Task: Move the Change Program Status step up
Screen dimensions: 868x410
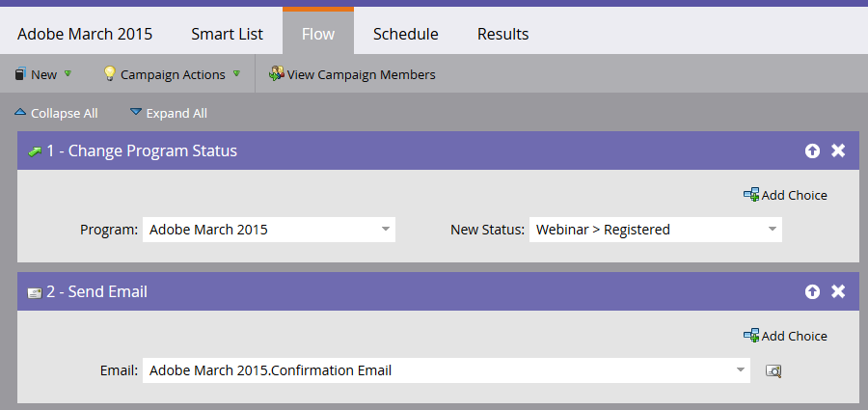Action: [x=812, y=150]
